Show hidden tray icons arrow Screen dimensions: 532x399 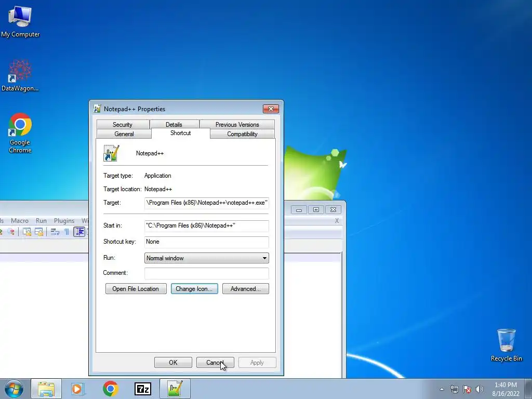[x=442, y=389]
